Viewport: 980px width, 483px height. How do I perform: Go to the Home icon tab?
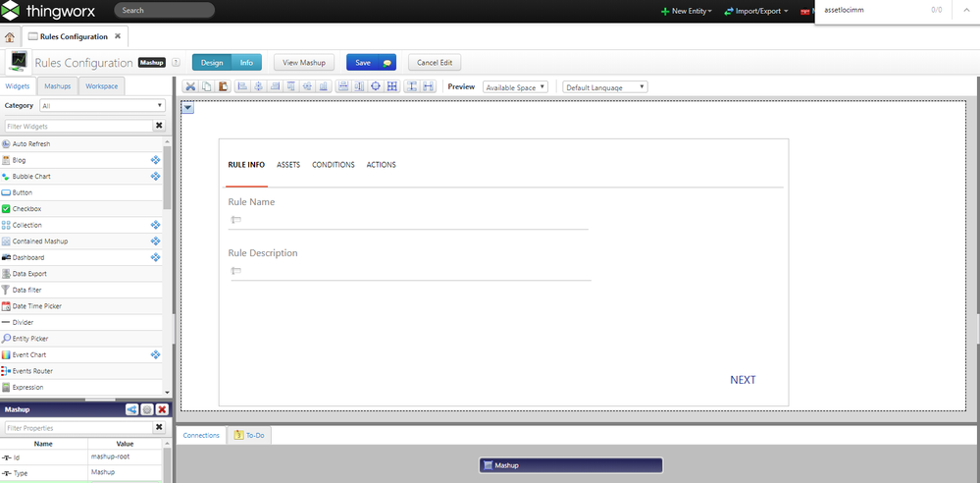coord(10,37)
